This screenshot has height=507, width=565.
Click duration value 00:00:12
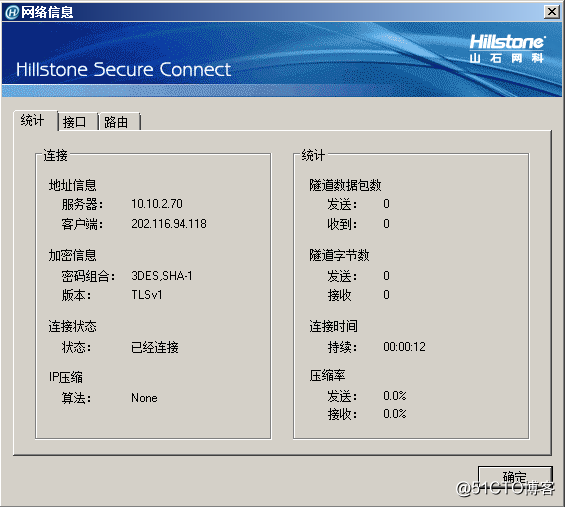[x=404, y=347]
